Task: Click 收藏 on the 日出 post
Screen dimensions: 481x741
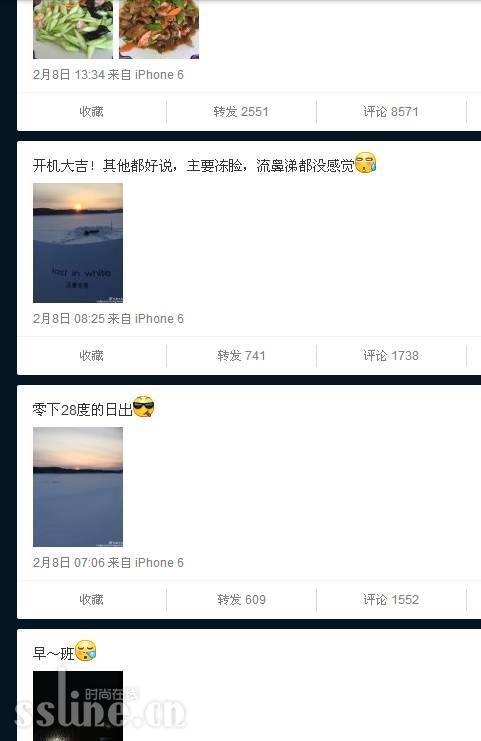Action: (91, 600)
